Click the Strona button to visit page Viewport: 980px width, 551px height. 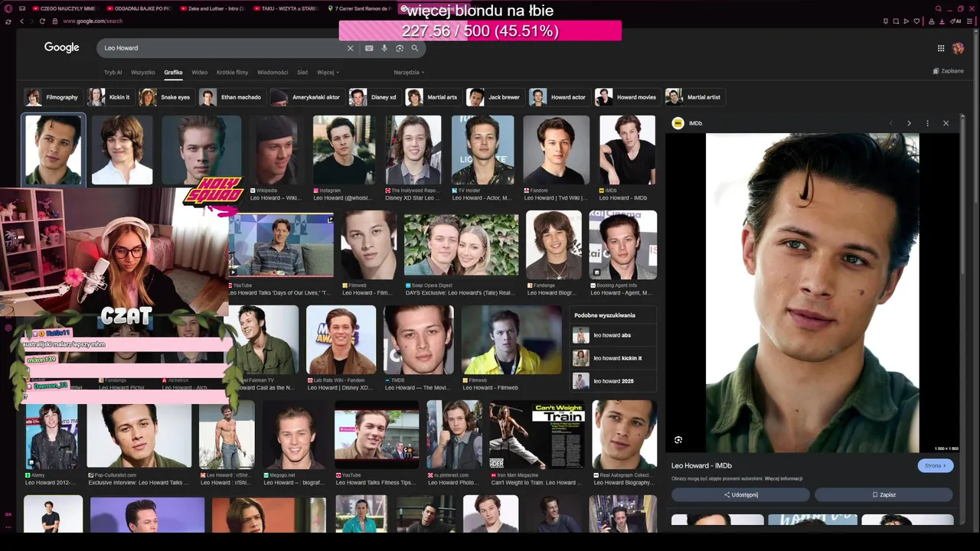click(x=935, y=465)
